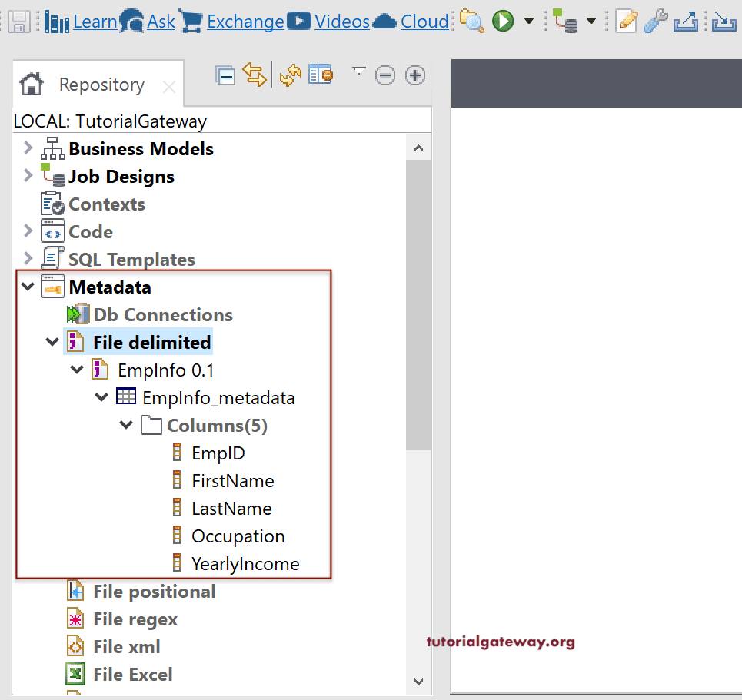Click the Import items icon

point(722,21)
